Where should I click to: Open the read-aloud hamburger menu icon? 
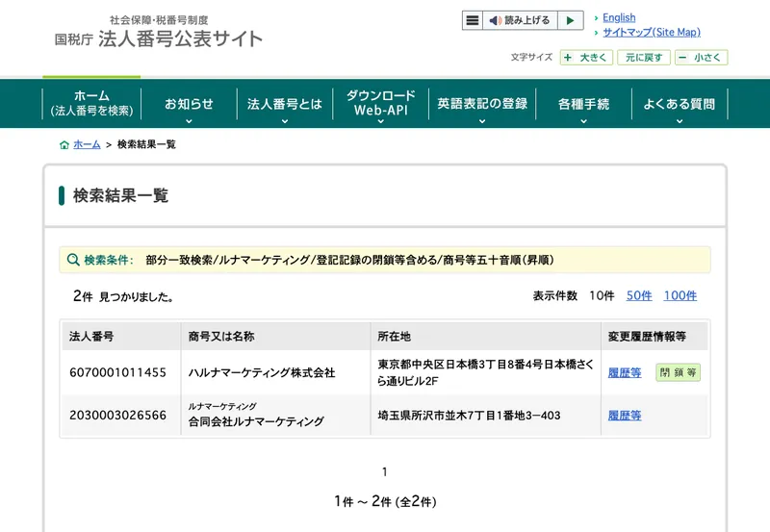pos(473,20)
